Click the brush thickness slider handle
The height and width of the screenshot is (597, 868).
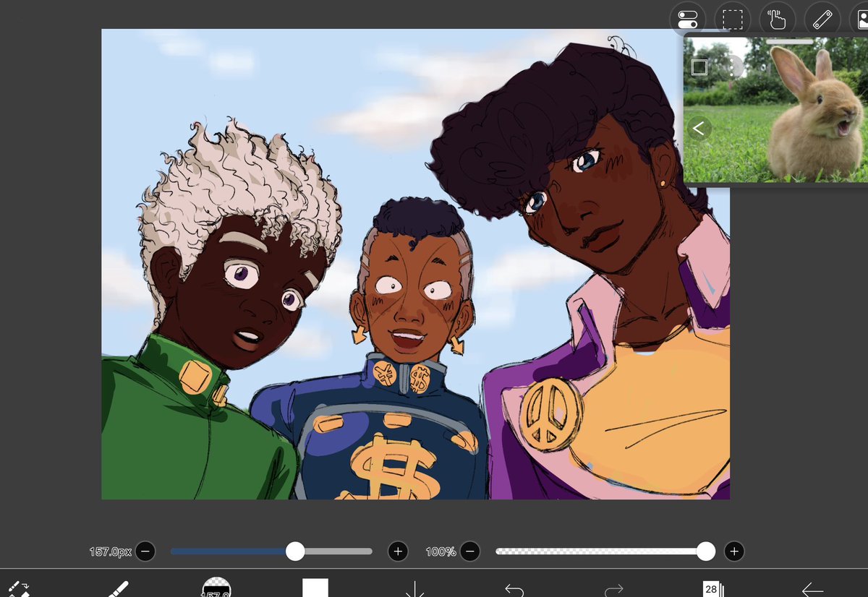click(x=295, y=551)
